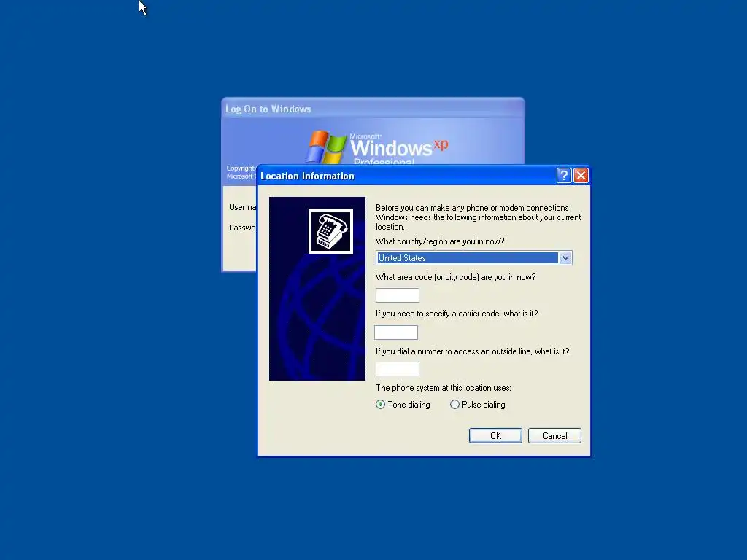Expand the country/region dropdown arrow
Viewport: 747px width, 560px height.
click(x=565, y=258)
